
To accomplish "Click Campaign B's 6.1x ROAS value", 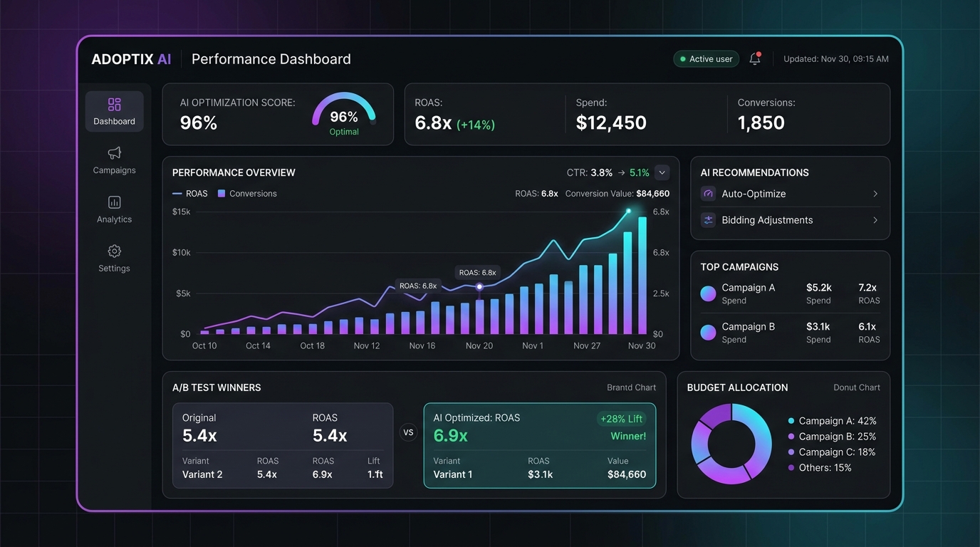I will (x=867, y=326).
